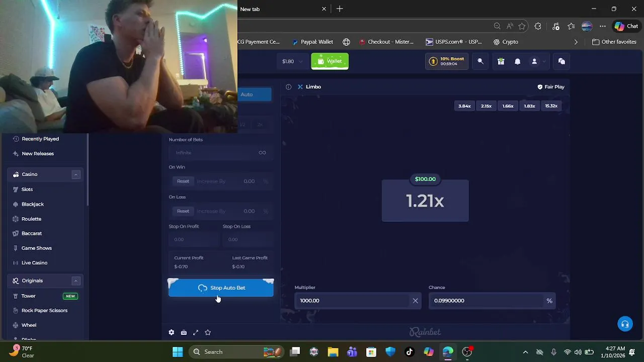Open the game settings gear icon
644x362 pixels.
tap(172, 332)
